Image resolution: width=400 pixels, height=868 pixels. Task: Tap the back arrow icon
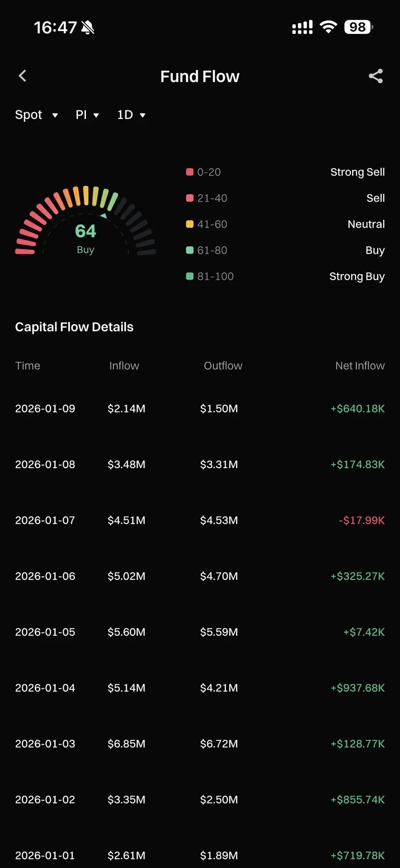23,76
